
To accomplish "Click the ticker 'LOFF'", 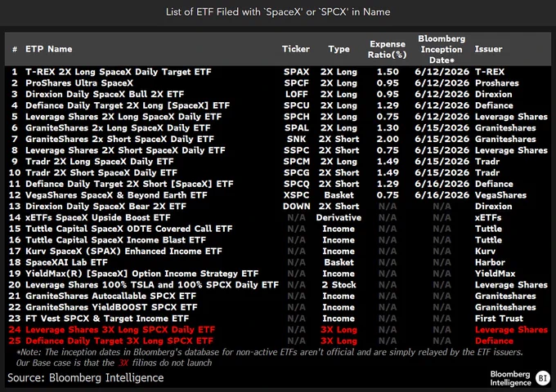I will click(x=296, y=95).
